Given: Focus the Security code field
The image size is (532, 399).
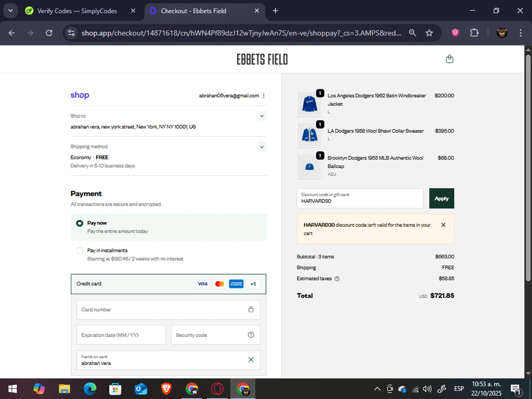Looking at the screenshot, I should tap(216, 335).
